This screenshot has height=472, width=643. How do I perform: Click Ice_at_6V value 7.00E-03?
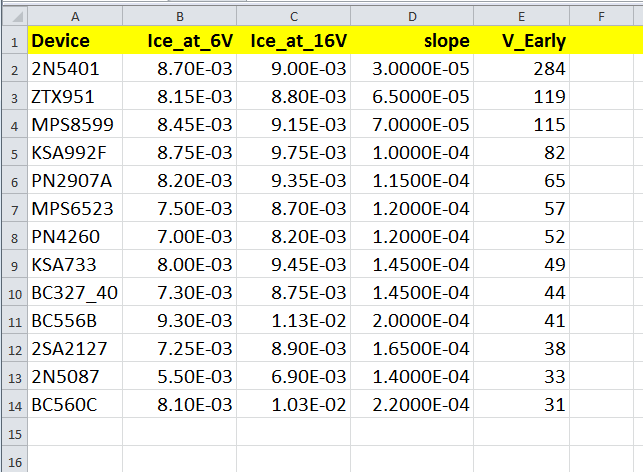tap(180, 236)
